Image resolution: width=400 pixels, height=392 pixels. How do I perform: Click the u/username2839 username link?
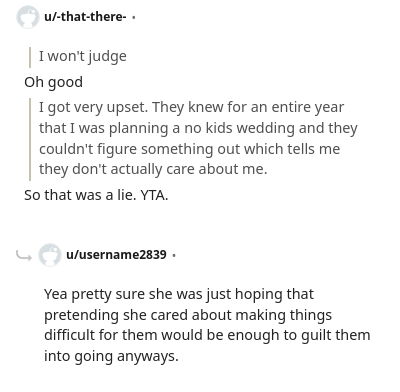(x=116, y=255)
